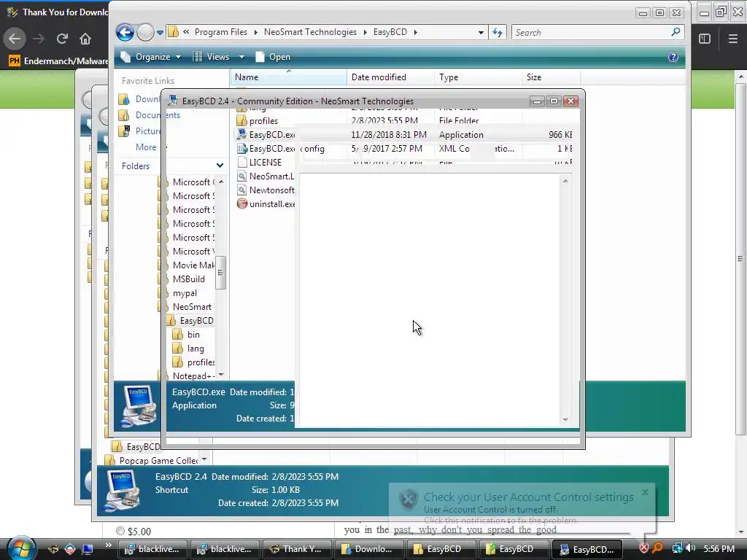Dismiss the User Account Control notification
Image resolution: width=747 pixels, height=560 pixels.
point(645,492)
